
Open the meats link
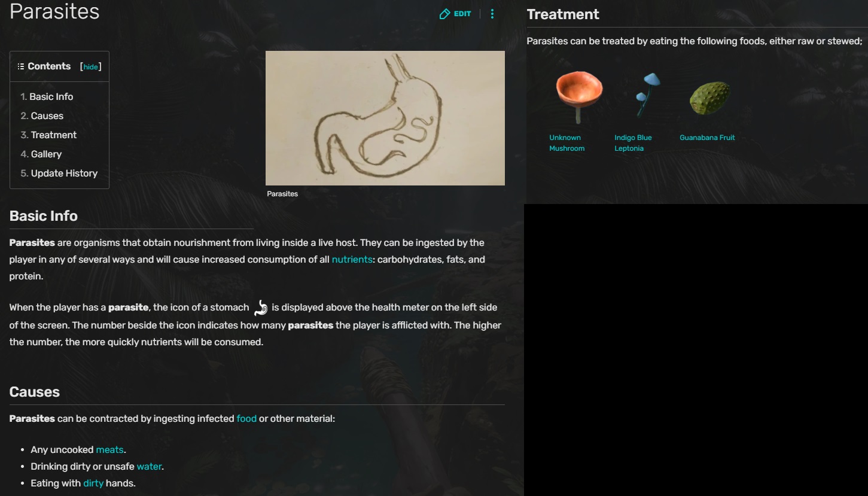[109, 449]
